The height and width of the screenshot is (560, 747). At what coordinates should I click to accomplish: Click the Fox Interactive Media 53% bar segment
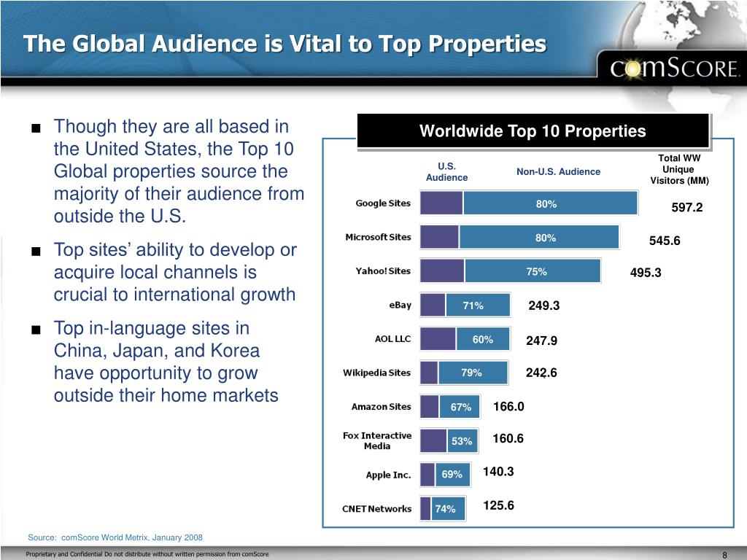(x=462, y=441)
